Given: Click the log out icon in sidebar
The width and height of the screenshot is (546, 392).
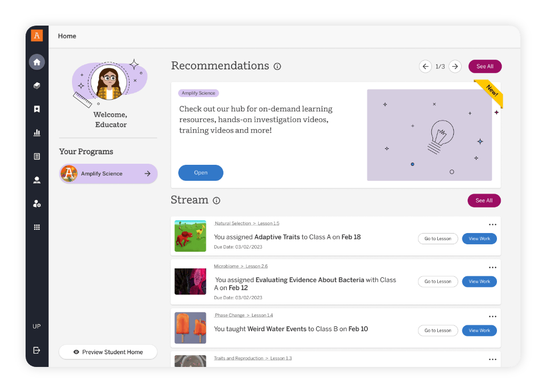Looking at the screenshot, I should [37, 350].
